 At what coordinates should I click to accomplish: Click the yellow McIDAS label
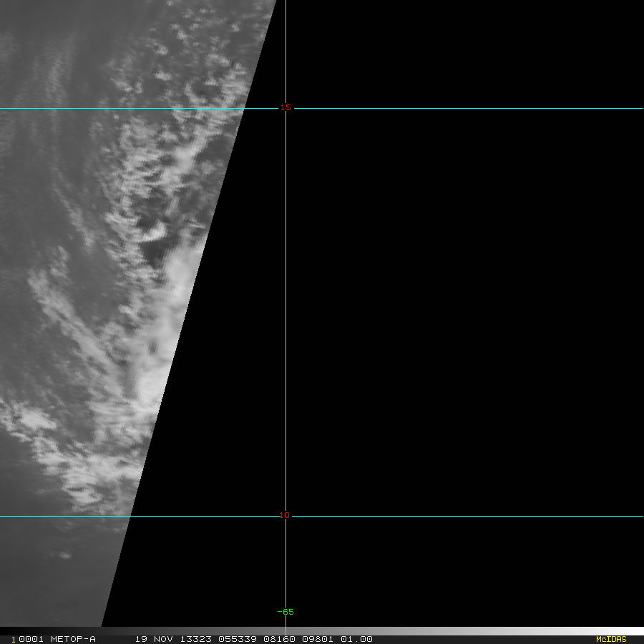tap(611, 639)
